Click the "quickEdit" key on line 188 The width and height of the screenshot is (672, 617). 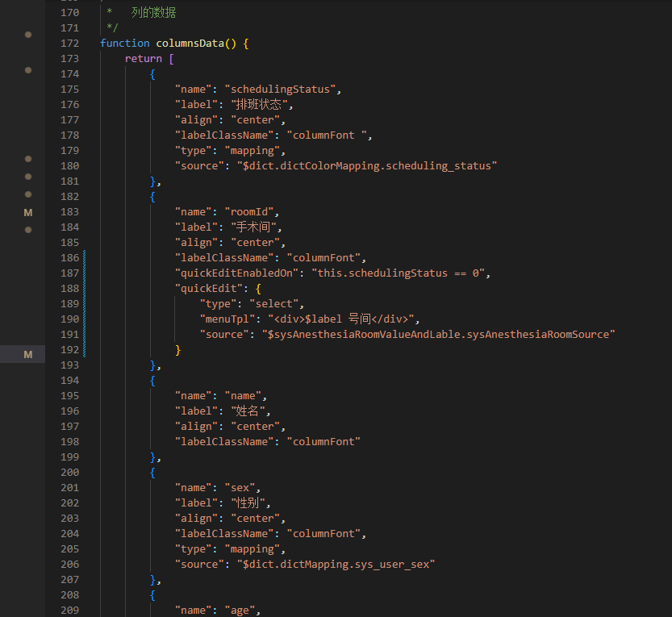coord(209,289)
